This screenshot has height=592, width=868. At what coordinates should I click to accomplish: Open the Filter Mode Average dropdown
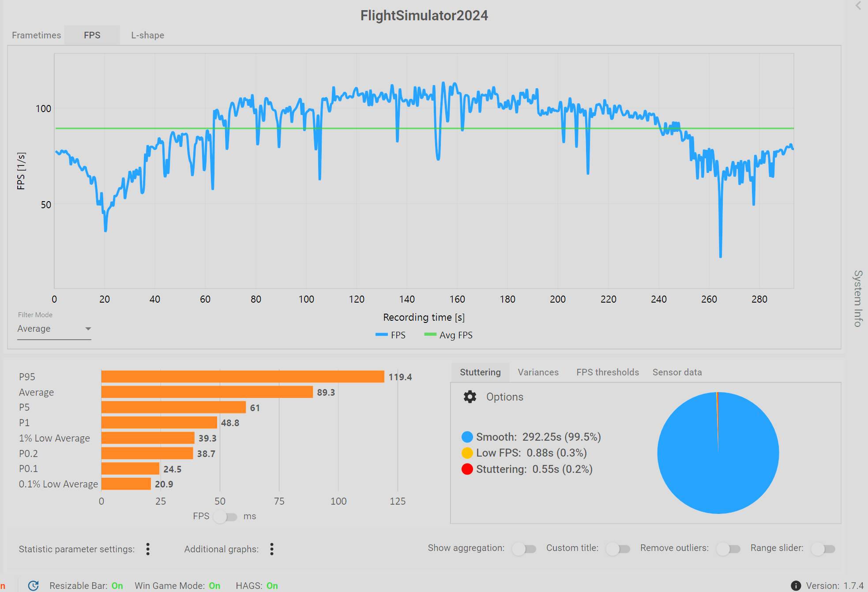tap(54, 329)
